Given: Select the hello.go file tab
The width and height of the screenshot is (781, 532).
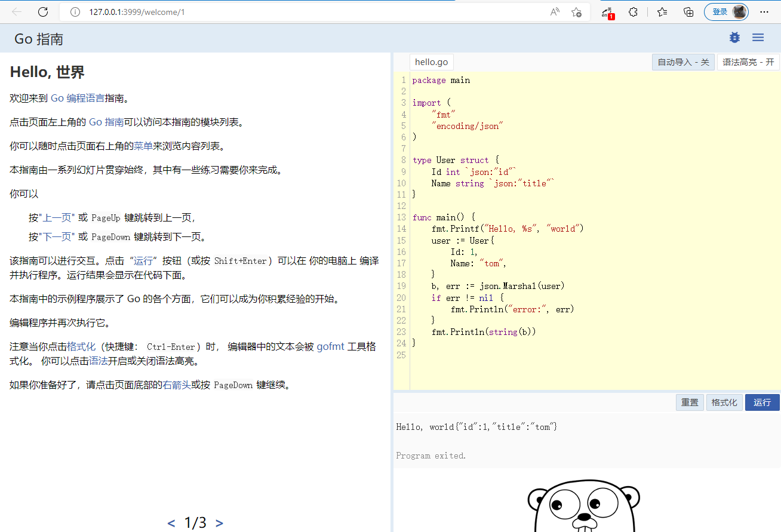Looking at the screenshot, I should pyautogui.click(x=431, y=62).
